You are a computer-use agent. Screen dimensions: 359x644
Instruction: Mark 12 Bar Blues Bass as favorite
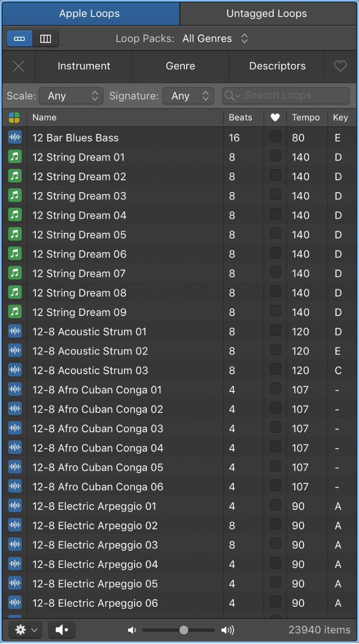pyautogui.click(x=275, y=137)
